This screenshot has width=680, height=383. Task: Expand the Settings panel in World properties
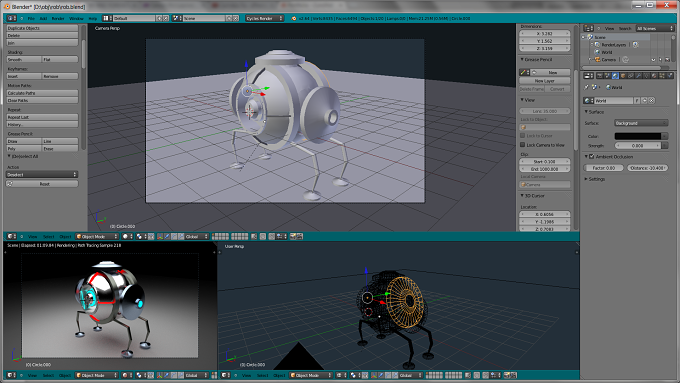pos(595,179)
